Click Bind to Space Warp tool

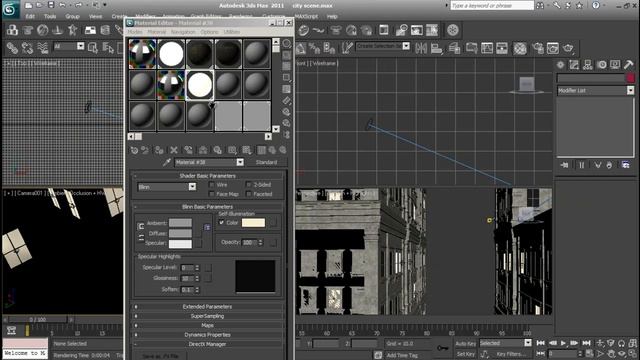pos(42,48)
